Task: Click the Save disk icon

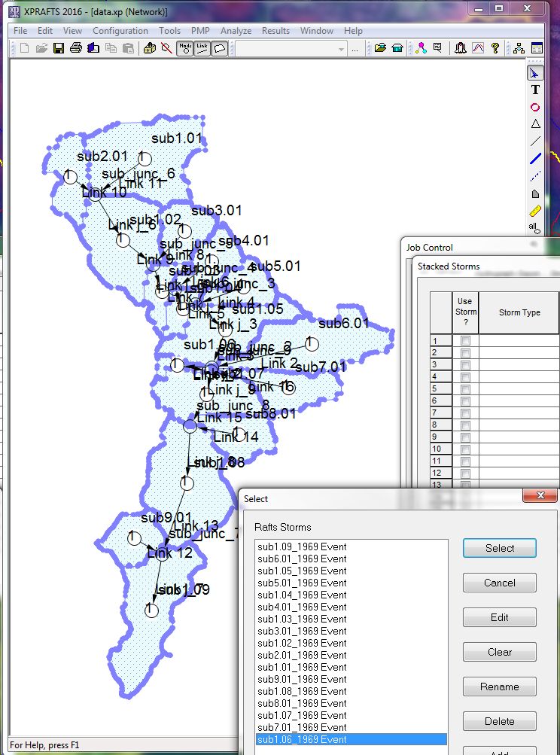Action: click(59, 48)
